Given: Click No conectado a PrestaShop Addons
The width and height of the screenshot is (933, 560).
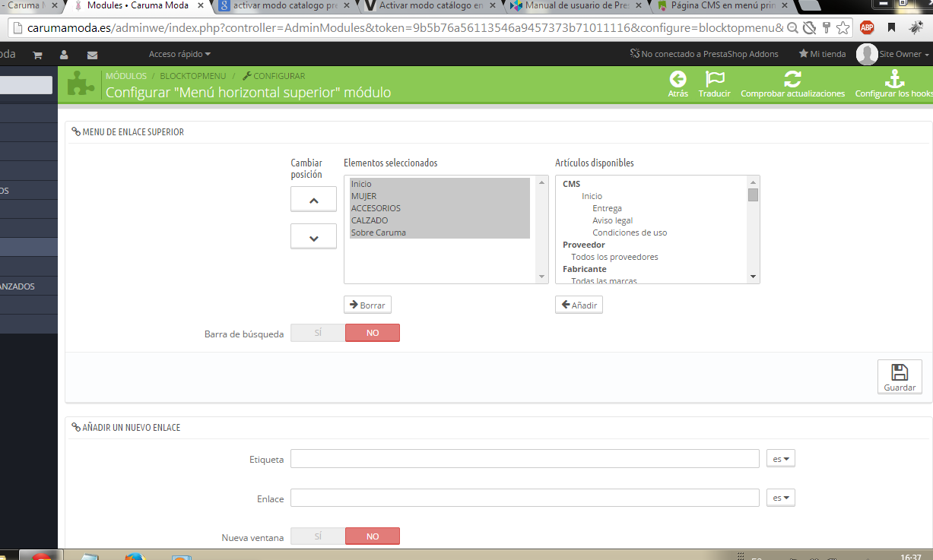Looking at the screenshot, I should coord(704,54).
